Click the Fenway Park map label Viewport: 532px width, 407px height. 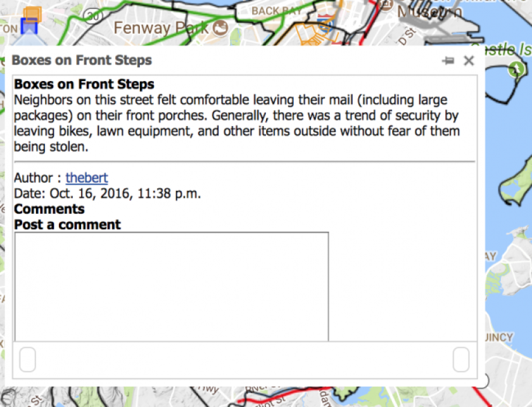pos(161,28)
